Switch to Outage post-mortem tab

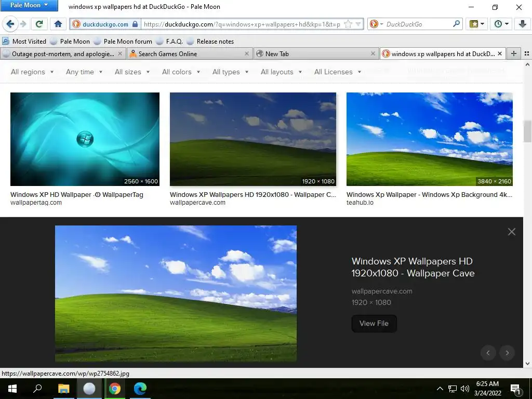click(63, 54)
